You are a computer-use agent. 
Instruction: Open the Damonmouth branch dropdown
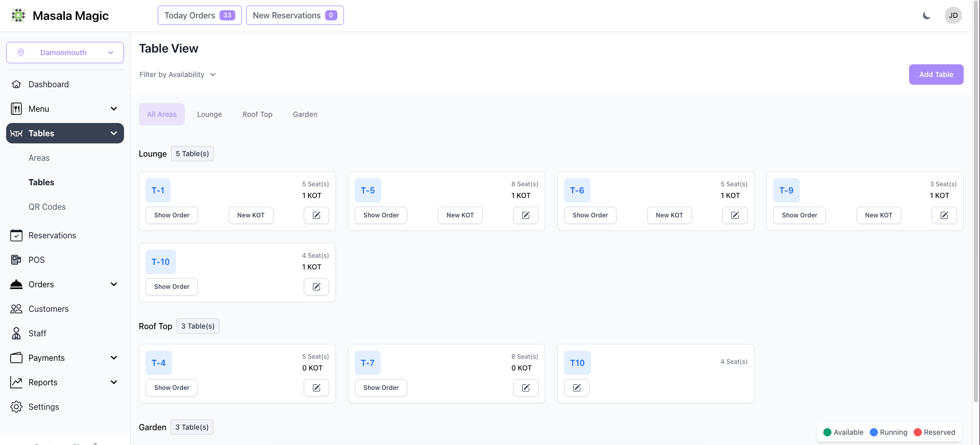pyautogui.click(x=65, y=53)
